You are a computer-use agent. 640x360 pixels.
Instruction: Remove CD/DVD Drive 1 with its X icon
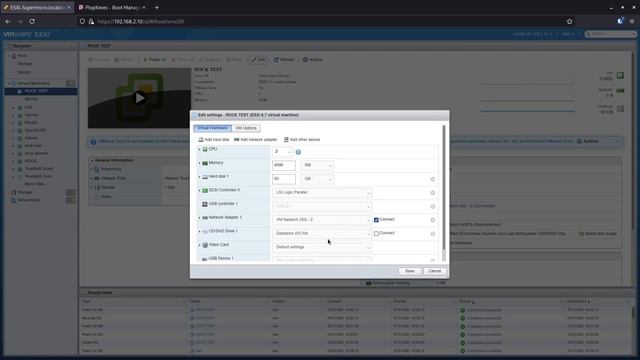point(433,234)
